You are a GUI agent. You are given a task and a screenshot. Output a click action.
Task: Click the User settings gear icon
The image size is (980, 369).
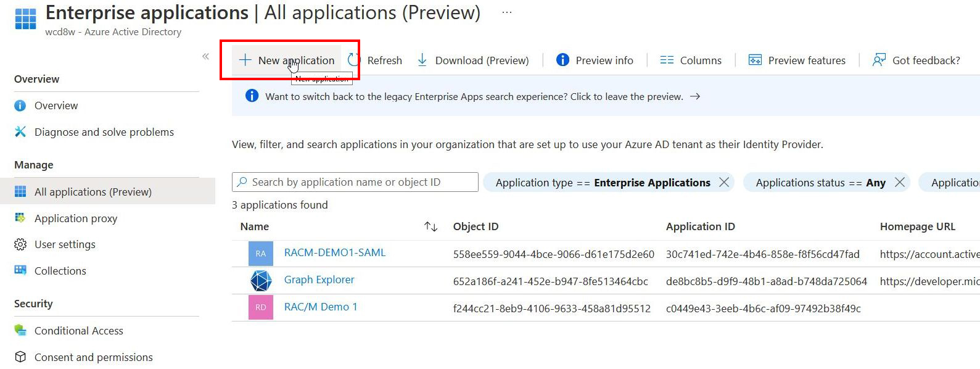click(x=20, y=244)
